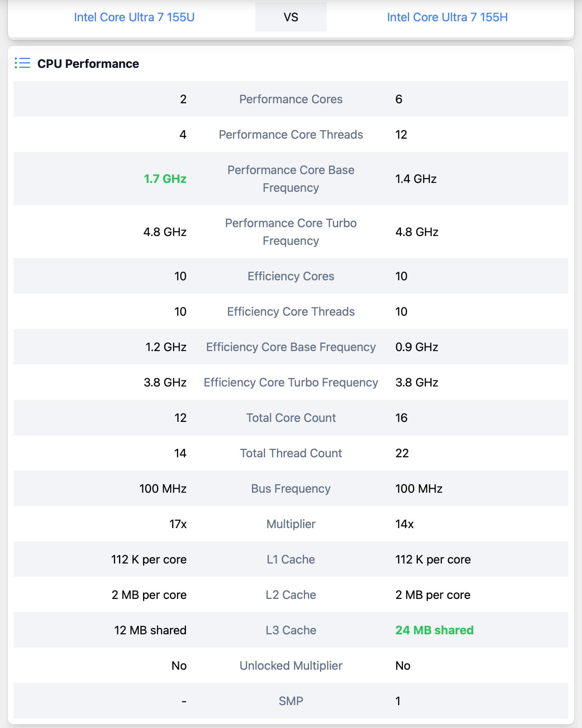582x728 pixels.
Task: Click the L2 Cache row label
Action: point(291,595)
